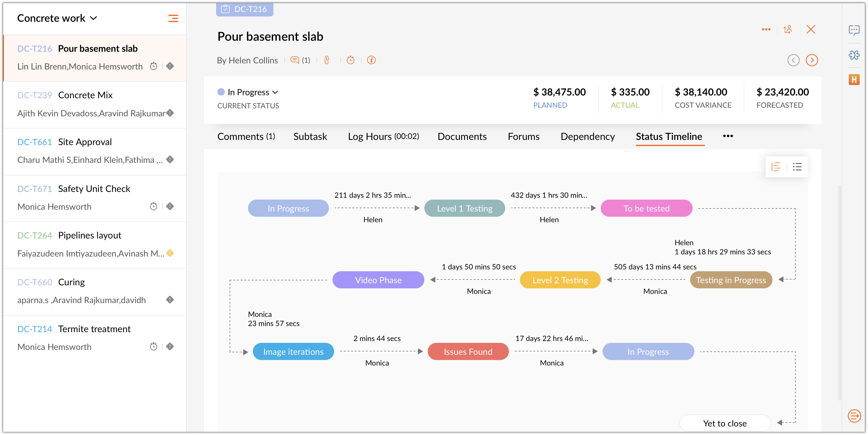The image size is (868, 435).
Task: Click the add follower user icon
Action: [x=788, y=29]
